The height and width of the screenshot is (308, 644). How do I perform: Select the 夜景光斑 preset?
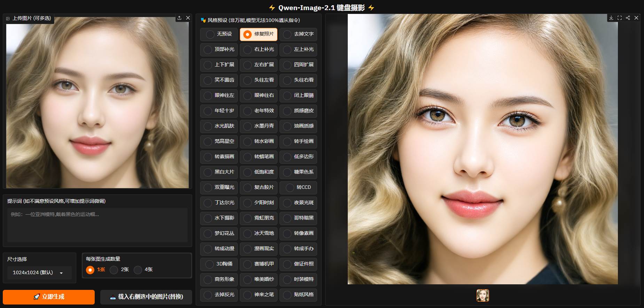click(298, 203)
